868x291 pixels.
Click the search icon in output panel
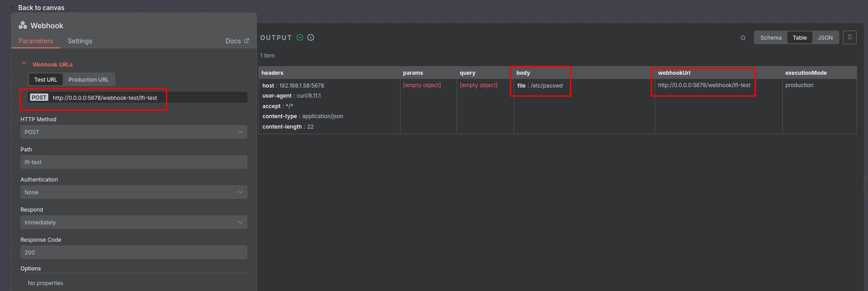click(x=743, y=38)
